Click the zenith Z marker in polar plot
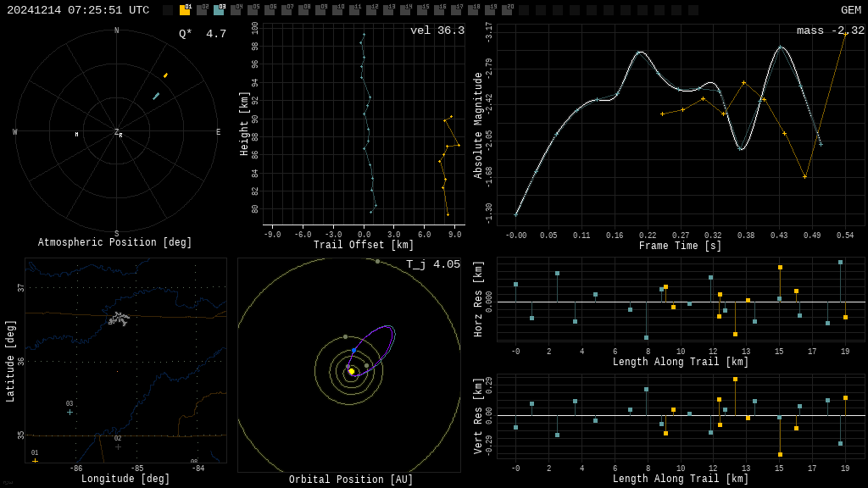 point(117,132)
